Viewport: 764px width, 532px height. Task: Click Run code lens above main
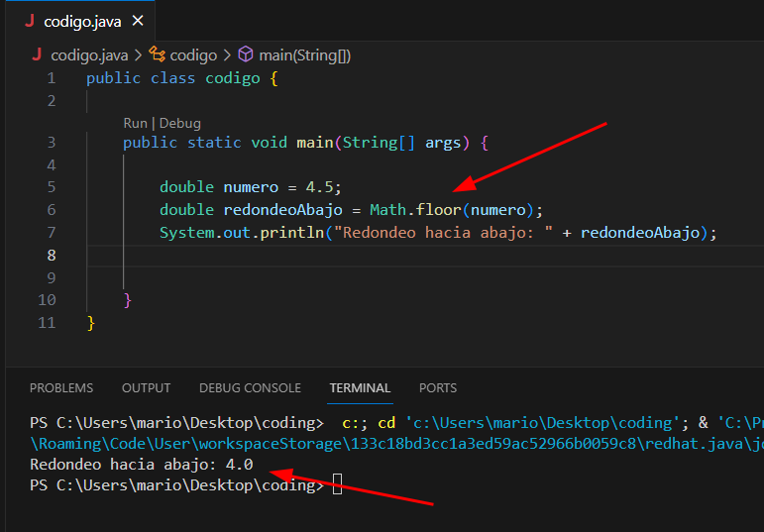pyautogui.click(x=135, y=123)
